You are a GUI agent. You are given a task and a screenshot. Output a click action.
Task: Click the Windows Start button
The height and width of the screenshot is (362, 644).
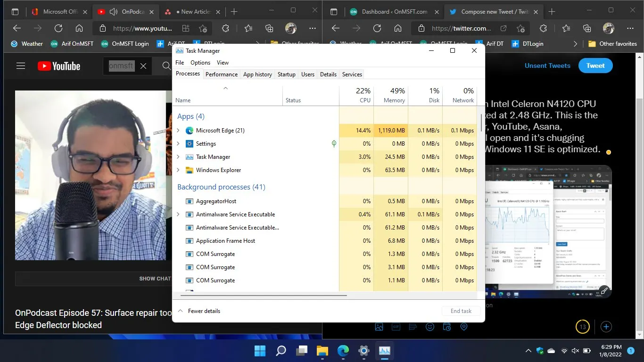tap(260, 351)
